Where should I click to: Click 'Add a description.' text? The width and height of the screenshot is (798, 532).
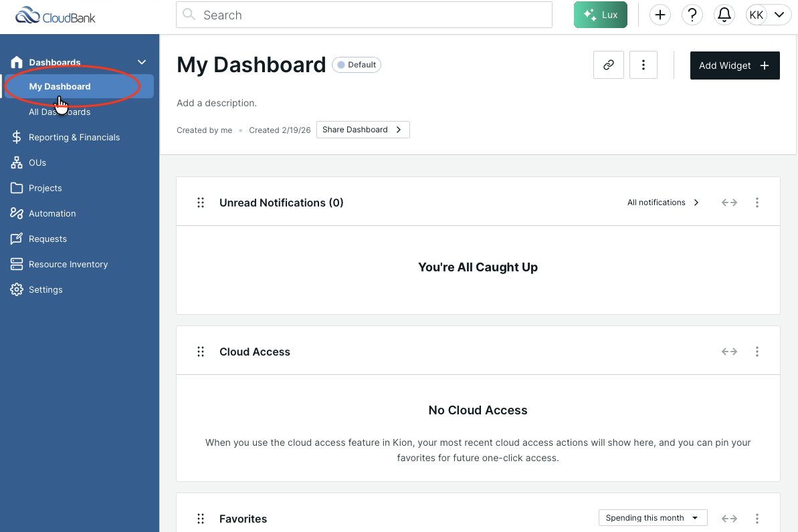(x=216, y=103)
